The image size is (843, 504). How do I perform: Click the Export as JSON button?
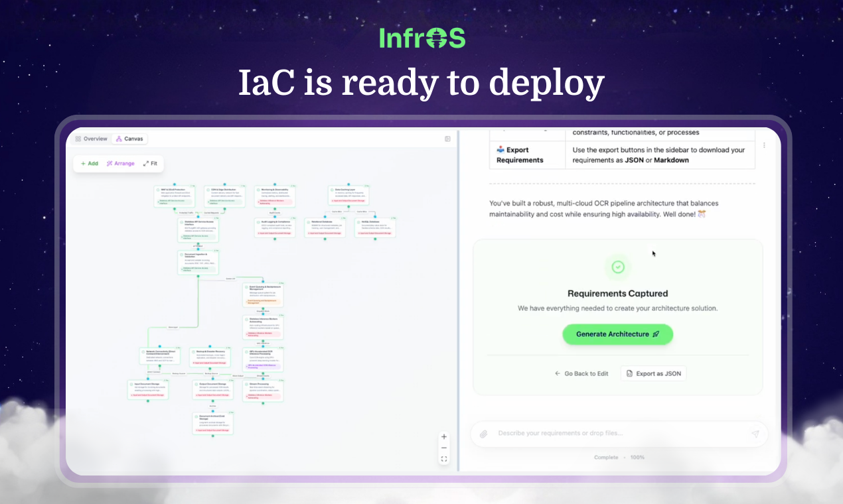click(x=653, y=373)
